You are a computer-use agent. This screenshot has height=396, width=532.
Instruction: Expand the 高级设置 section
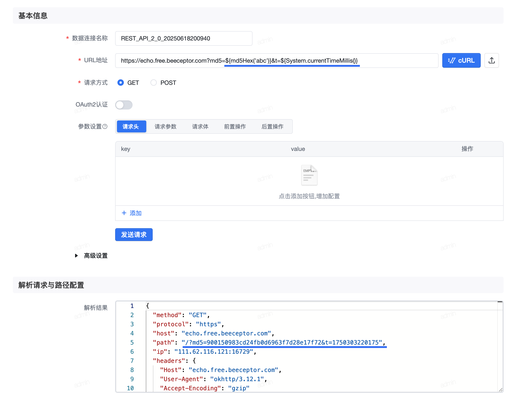76,256
